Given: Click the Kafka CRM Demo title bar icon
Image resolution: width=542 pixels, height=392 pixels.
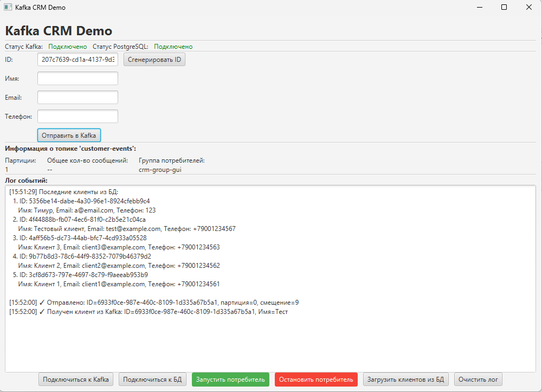Looking at the screenshot, I should point(8,8).
